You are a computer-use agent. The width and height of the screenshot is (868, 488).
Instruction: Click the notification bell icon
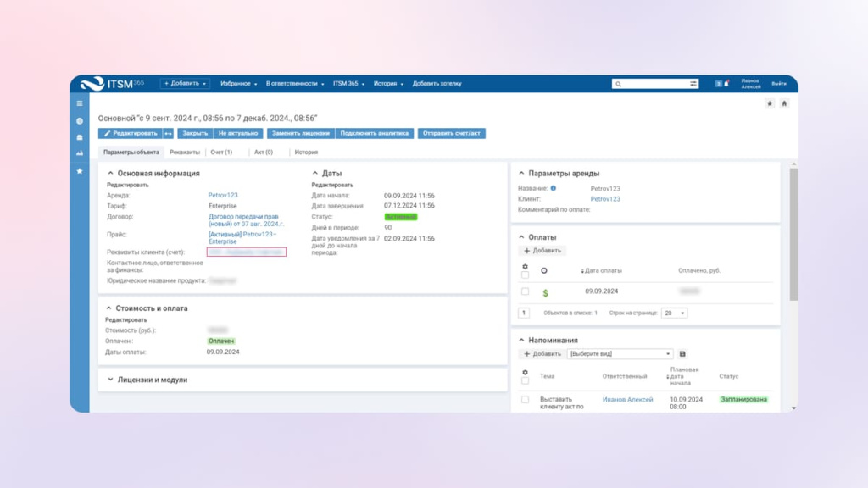pos(726,84)
